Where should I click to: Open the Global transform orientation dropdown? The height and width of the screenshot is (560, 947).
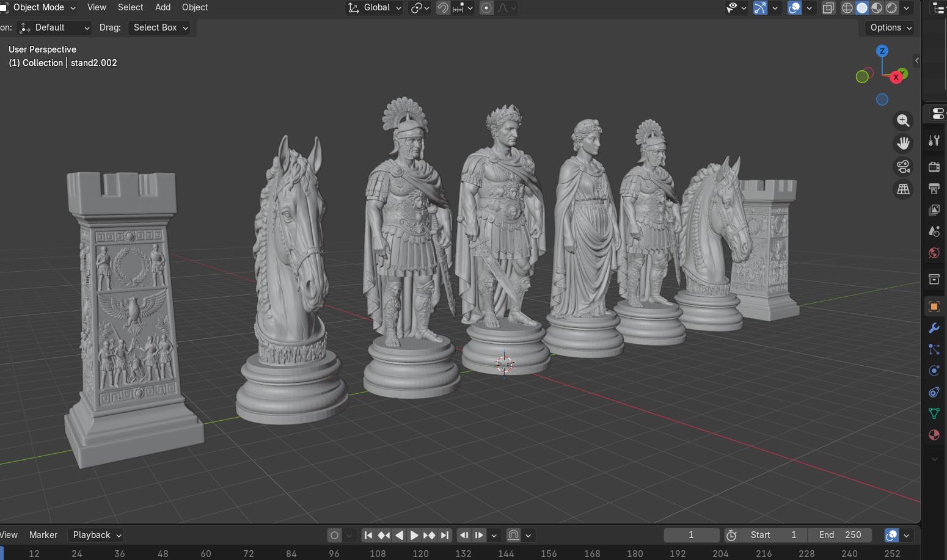[375, 7]
